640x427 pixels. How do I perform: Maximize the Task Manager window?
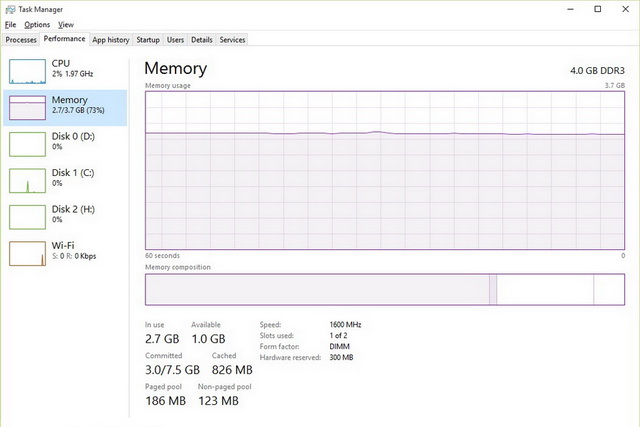coord(597,8)
